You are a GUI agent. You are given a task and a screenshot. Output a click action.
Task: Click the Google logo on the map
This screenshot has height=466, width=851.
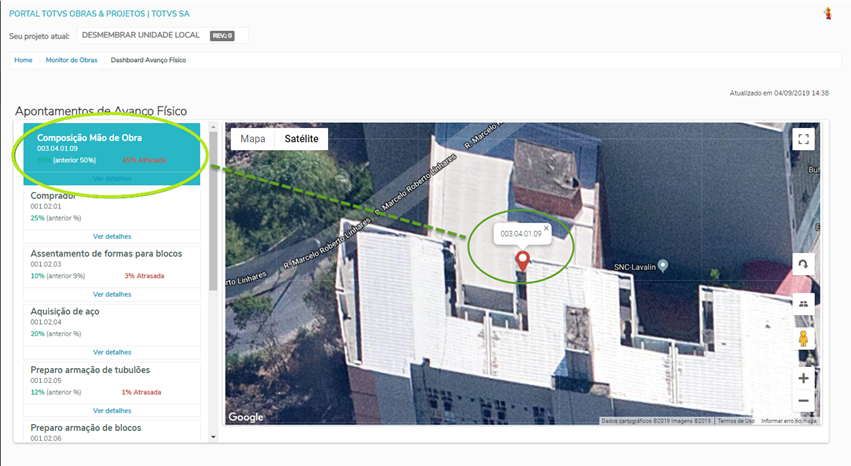pos(246,417)
